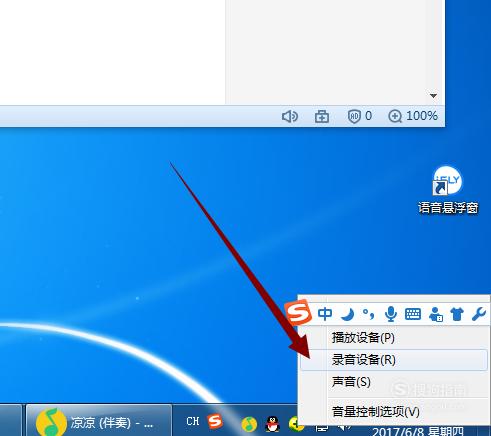This screenshot has width=491, height=436.
Task: Open QQ penguin tray icon
Action: [273, 424]
